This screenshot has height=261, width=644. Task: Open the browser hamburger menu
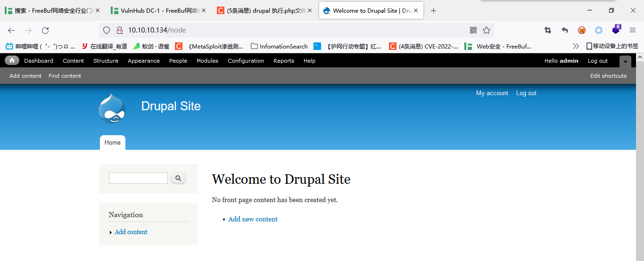633,30
